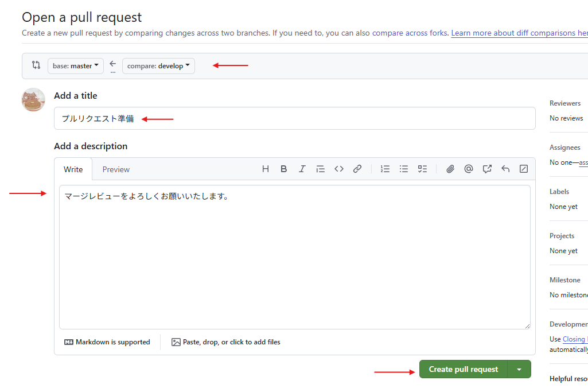
Task: Insert code formatting
Action: click(x=339, y=169)
